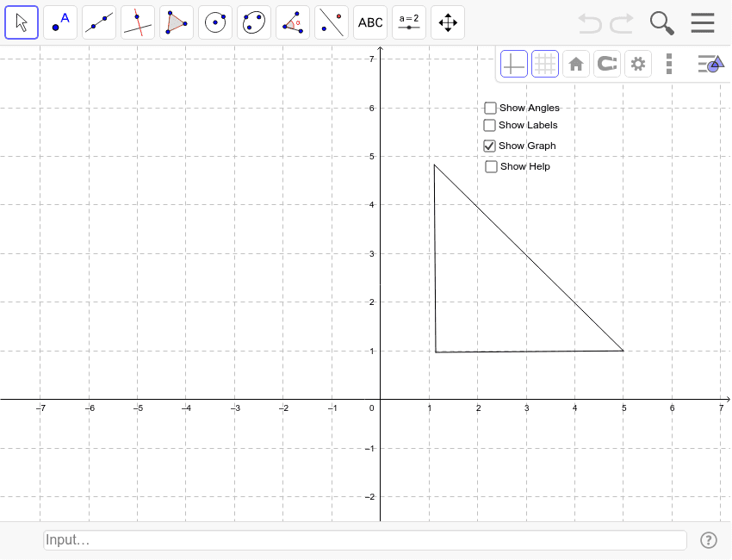732x560 pixels.
Task: Select the Slider a=2 tool
Action: [x=409, y=22]
